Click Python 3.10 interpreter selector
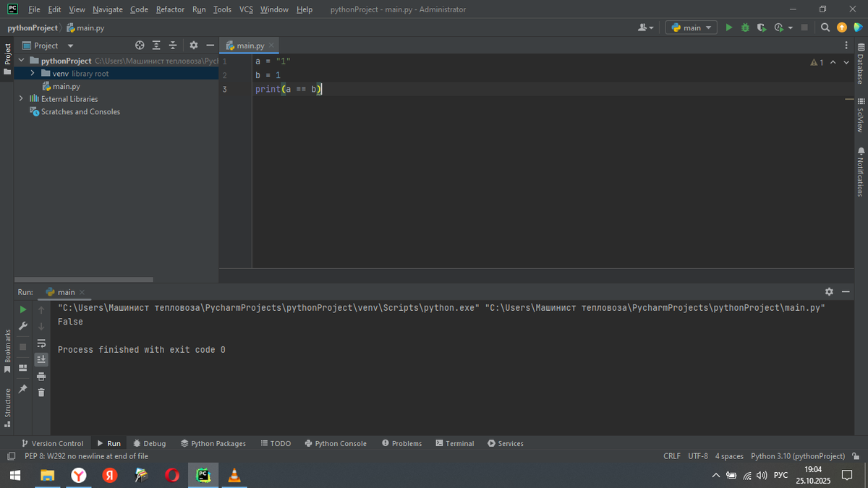The width and height of the screenshot is (868, 488). coord(798,456)
